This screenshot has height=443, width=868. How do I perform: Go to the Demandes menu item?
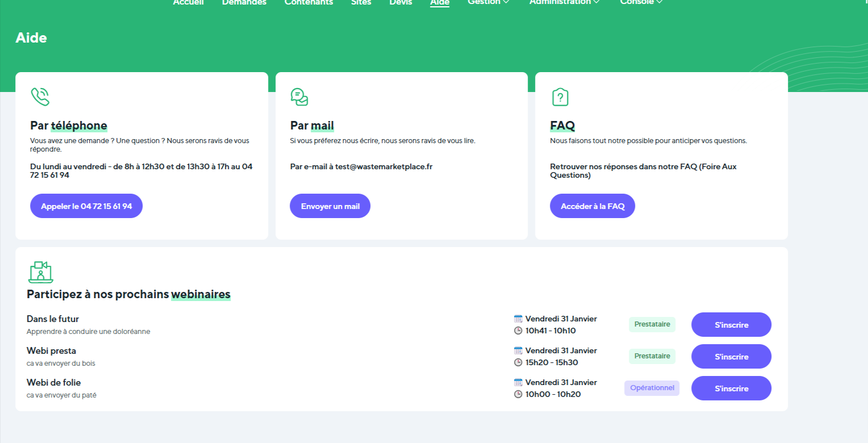point(244,3)
